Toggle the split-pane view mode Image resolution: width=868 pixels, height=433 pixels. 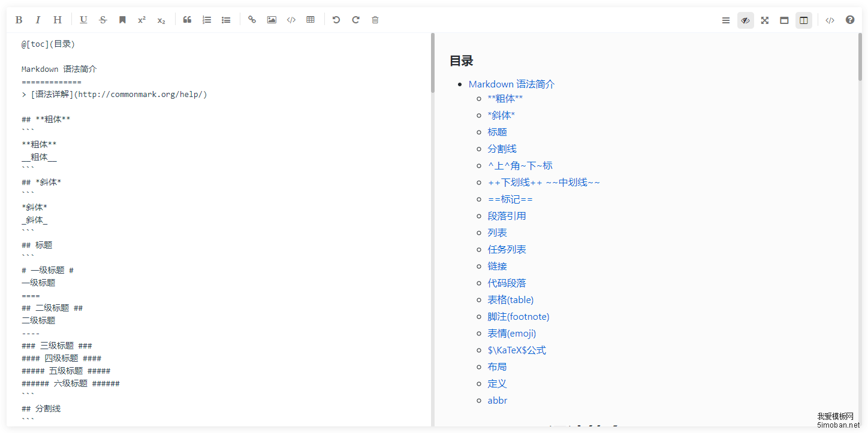point(803,20)
